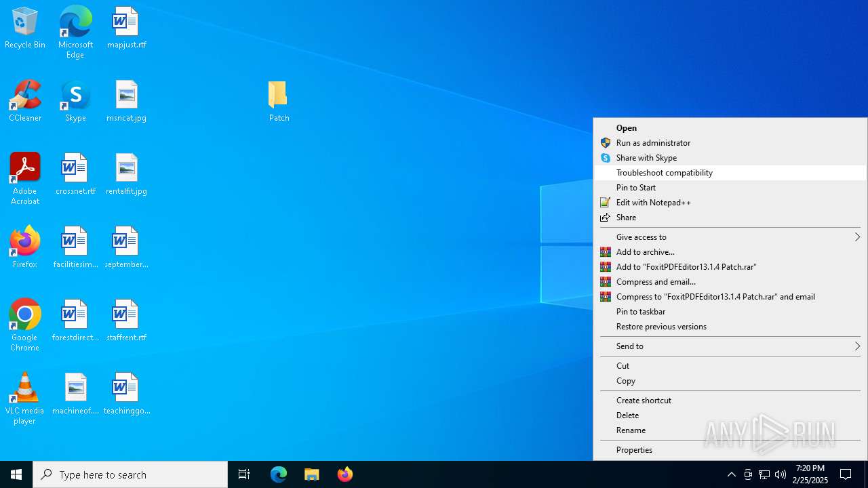Choose Edit with Notepad++
This screenshot has height=488, width=868.
pos(730,203)
